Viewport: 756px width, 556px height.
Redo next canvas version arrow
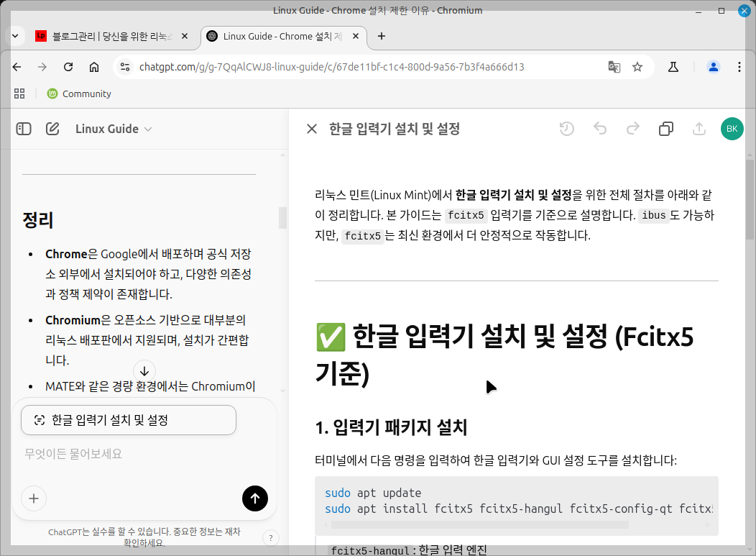pyautogui.click(x=632, y=129)
